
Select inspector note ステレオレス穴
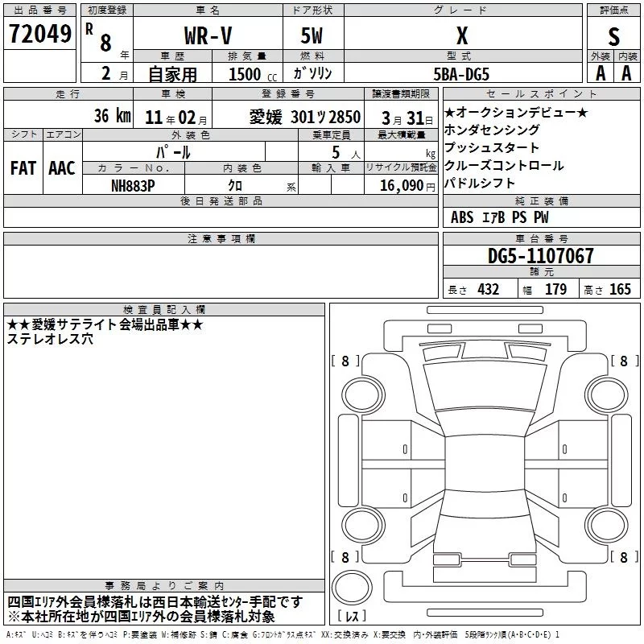point(50,339)
